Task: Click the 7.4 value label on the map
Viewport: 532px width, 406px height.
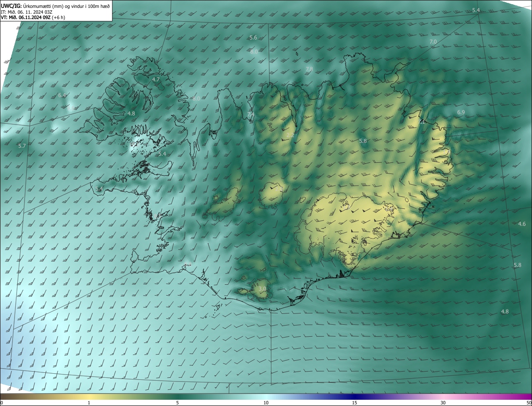Action: click(251, 114)
